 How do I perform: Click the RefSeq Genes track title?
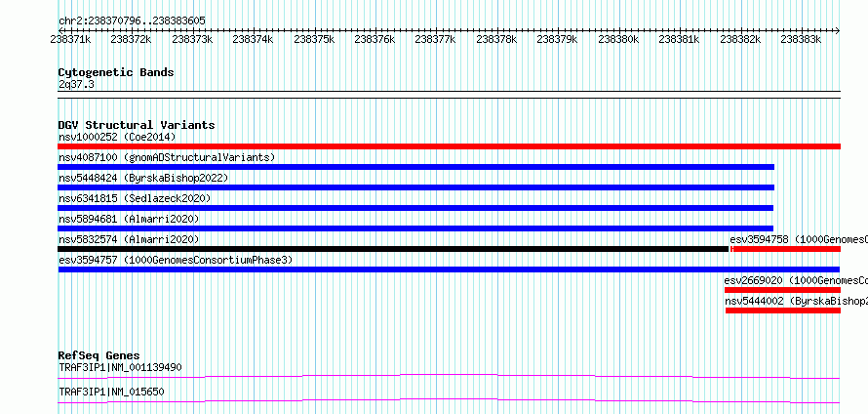pos(99,355)
